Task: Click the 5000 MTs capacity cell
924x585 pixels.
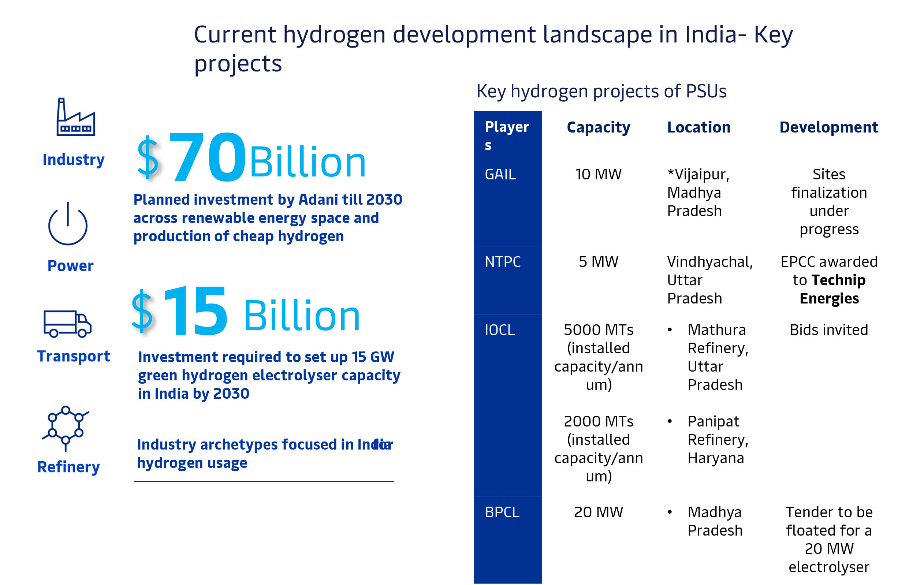Action: click(599, 358)
